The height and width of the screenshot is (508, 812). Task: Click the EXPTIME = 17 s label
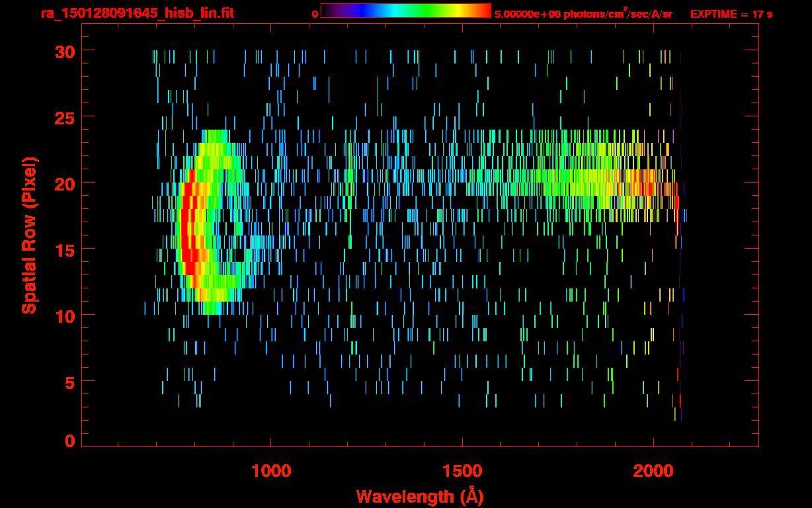click(x=731, y=14)
